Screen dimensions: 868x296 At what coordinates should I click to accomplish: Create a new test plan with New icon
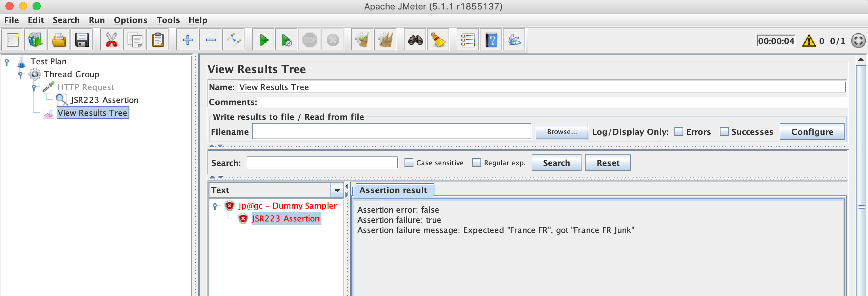[13, 40]
